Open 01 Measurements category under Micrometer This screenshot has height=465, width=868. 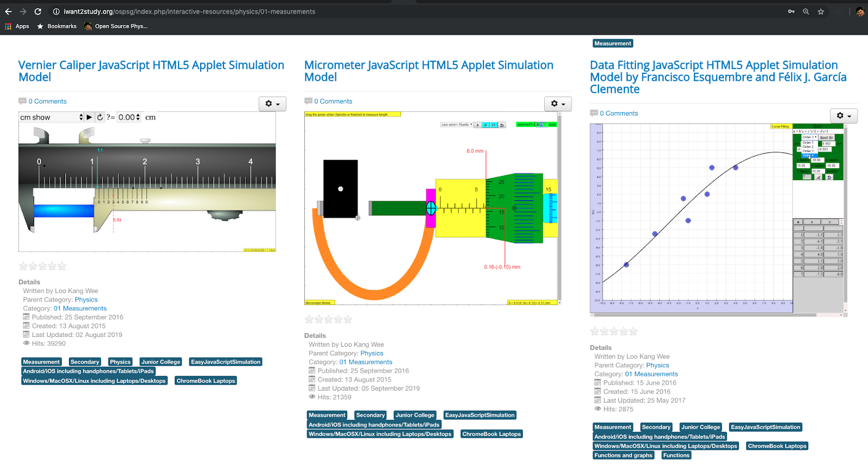pos(366,362)
